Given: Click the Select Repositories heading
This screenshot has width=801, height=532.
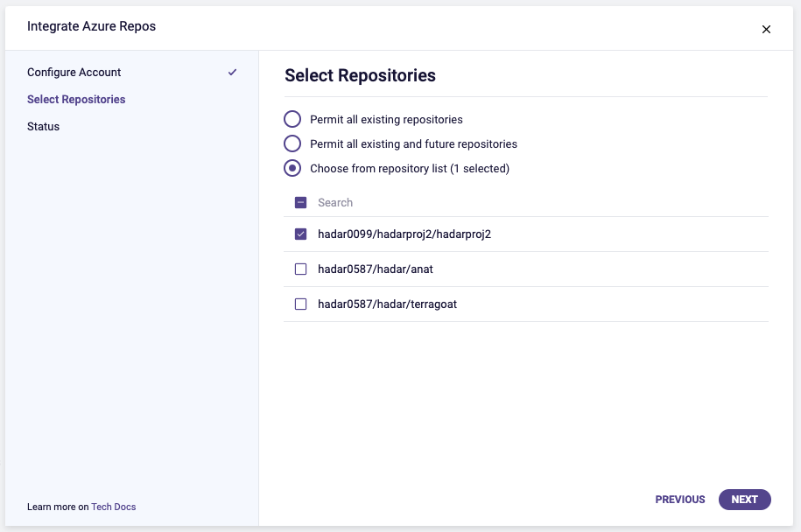Looking at the screenshot, I should [360, 75].
